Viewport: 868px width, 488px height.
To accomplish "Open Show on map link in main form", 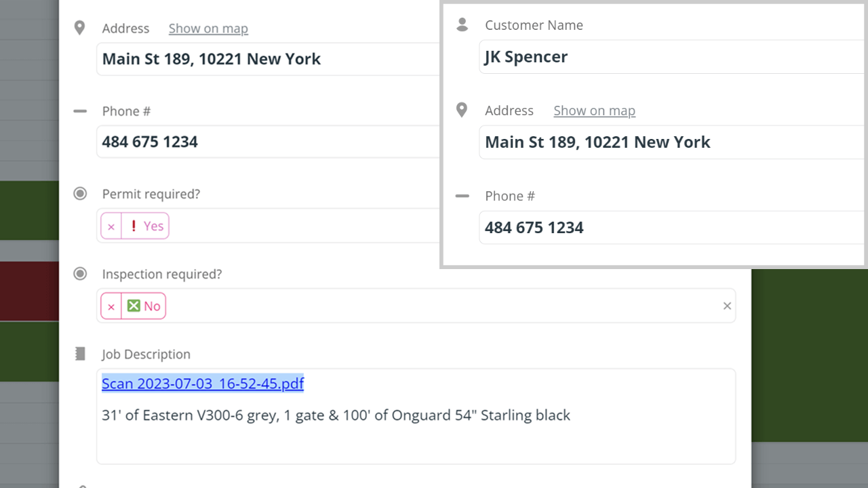I will tap(208, 28).
